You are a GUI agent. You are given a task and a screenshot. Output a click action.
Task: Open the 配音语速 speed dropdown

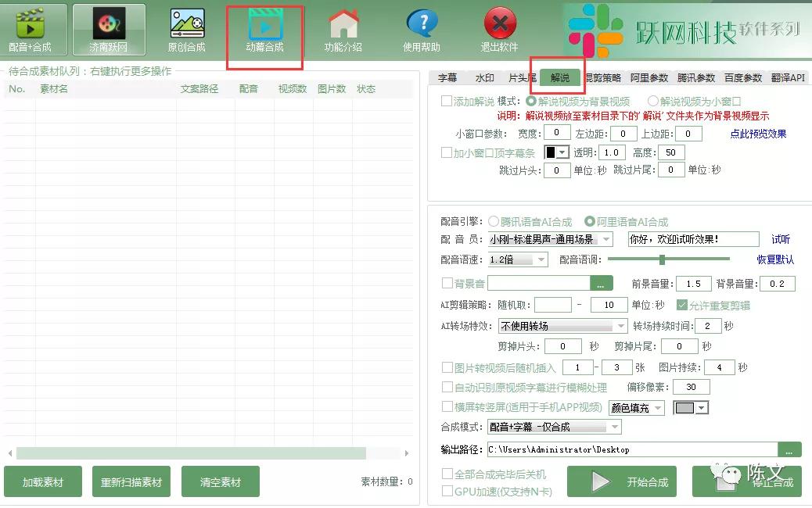518,259
